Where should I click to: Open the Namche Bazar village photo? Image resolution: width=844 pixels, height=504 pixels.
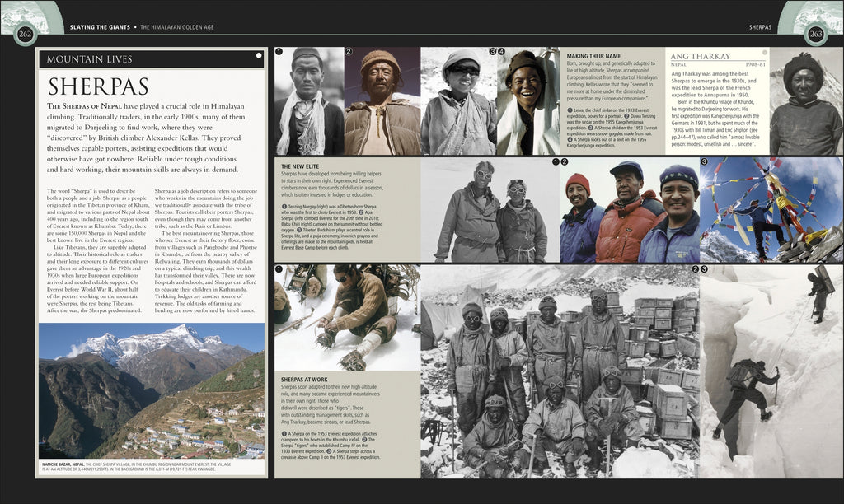coord(152,390)
